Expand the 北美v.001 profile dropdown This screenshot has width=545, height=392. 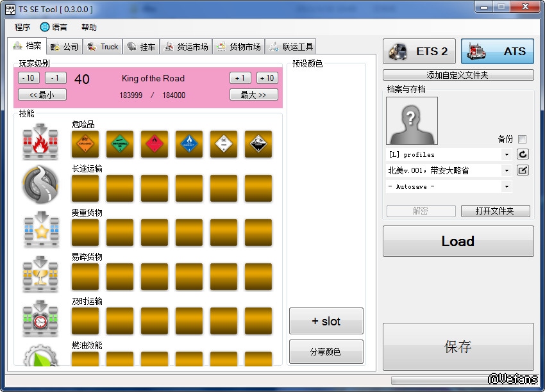[507, 170]
